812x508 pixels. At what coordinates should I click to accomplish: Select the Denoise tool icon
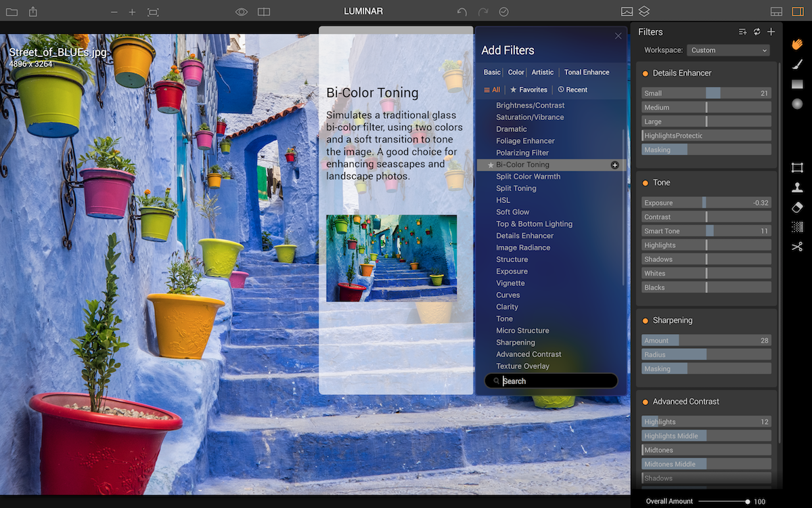[x=797, y=227]
